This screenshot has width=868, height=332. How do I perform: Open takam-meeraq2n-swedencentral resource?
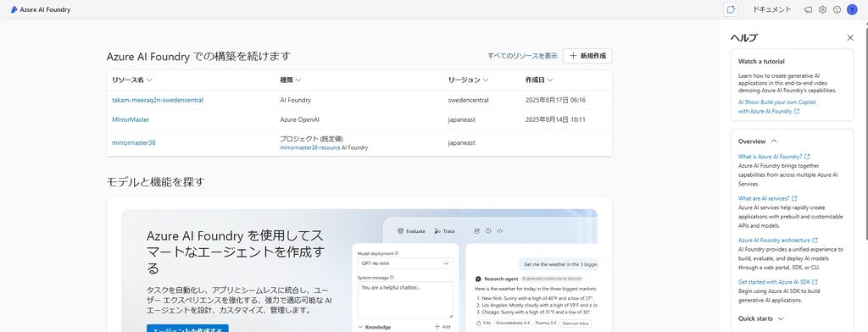[x=157, y=100]
